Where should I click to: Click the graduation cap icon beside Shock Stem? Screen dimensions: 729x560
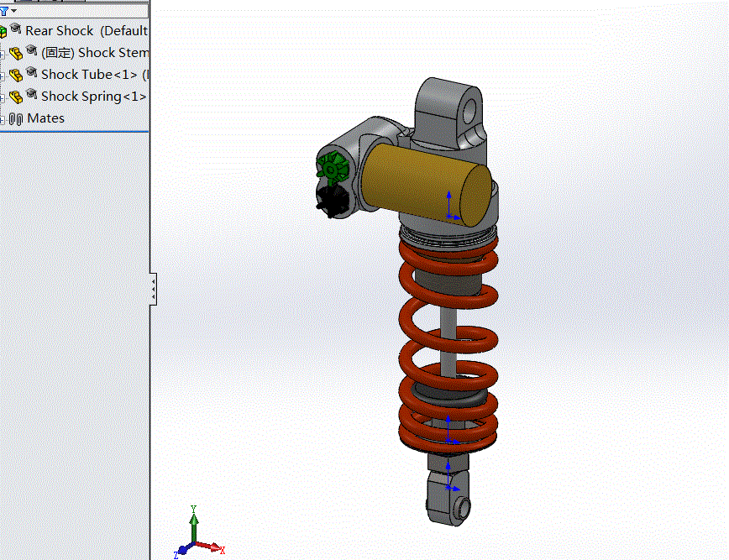(32, 50)
